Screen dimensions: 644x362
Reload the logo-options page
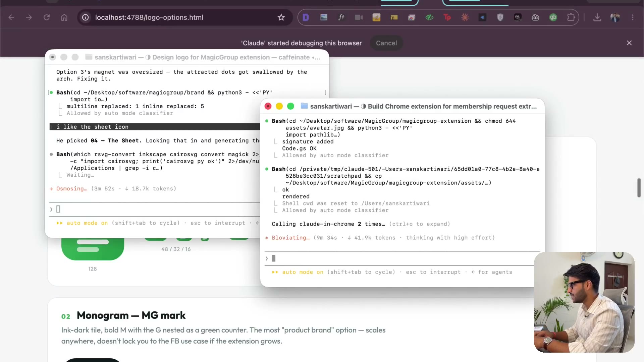[x=47, y=17]
